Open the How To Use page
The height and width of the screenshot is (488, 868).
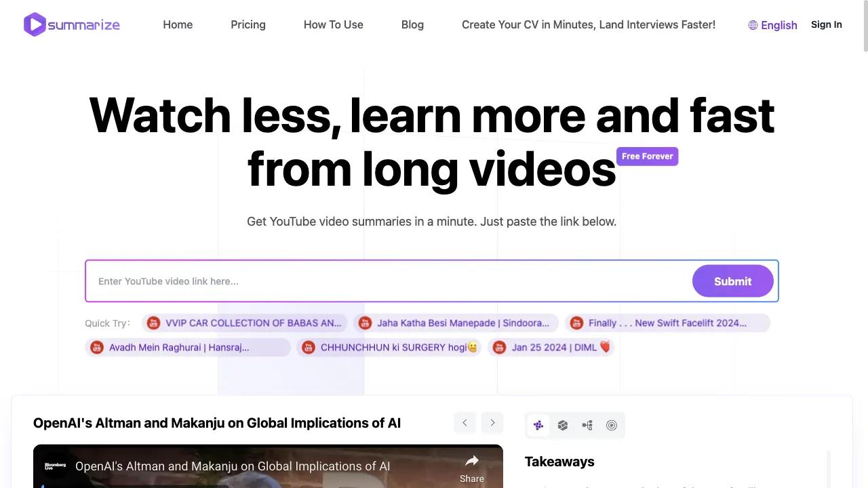click(x=334, y=24)
